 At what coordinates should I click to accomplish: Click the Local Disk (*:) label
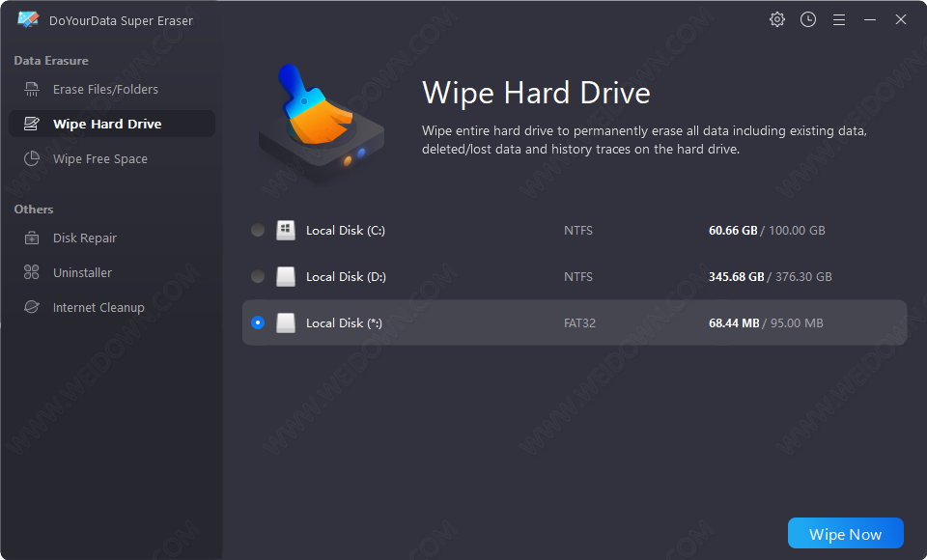point(344,322)
